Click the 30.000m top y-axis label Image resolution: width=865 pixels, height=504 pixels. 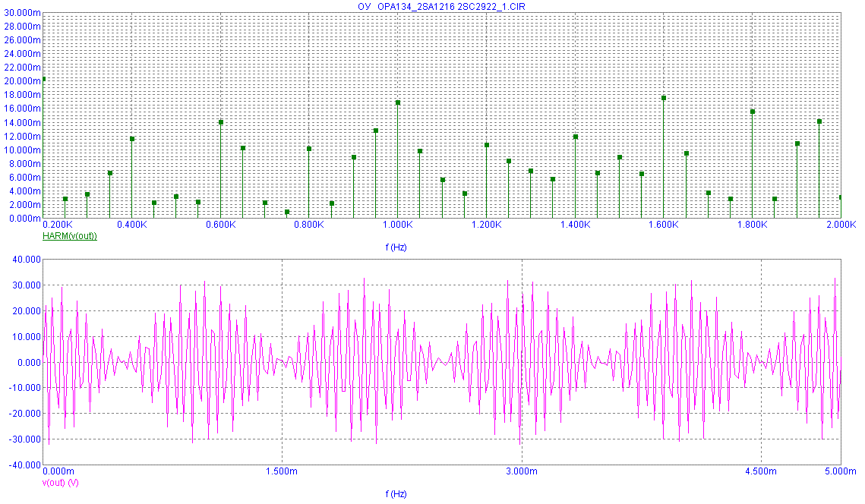click(x=22, y=13)
